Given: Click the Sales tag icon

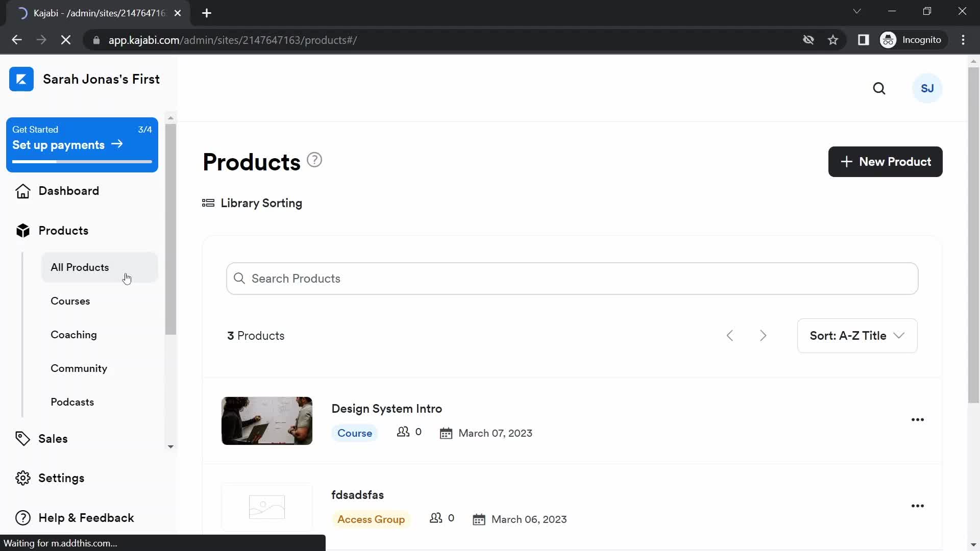Looking at the screenshot, I should pyautogui.click(x=23, y=439).
